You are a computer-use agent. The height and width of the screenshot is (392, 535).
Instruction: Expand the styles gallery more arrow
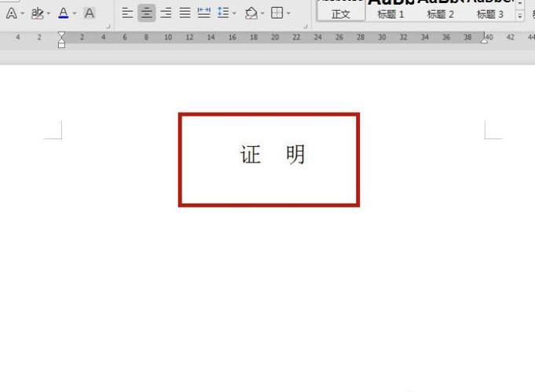click(x=519, y=16)
